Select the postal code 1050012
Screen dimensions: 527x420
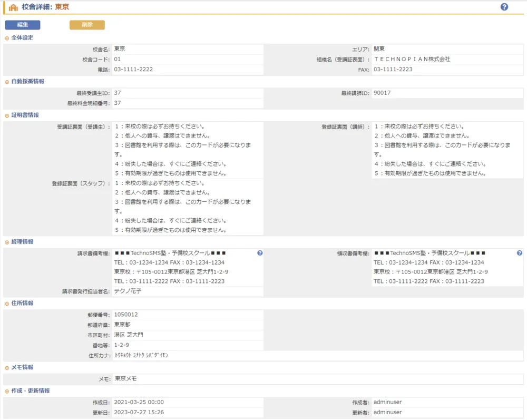click(x=126, y=315)
